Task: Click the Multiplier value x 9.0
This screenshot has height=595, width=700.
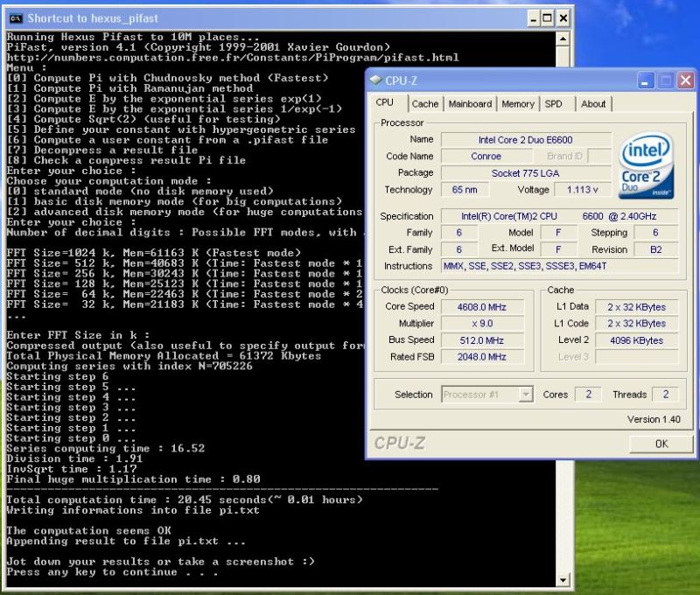Action: [482, 324]
